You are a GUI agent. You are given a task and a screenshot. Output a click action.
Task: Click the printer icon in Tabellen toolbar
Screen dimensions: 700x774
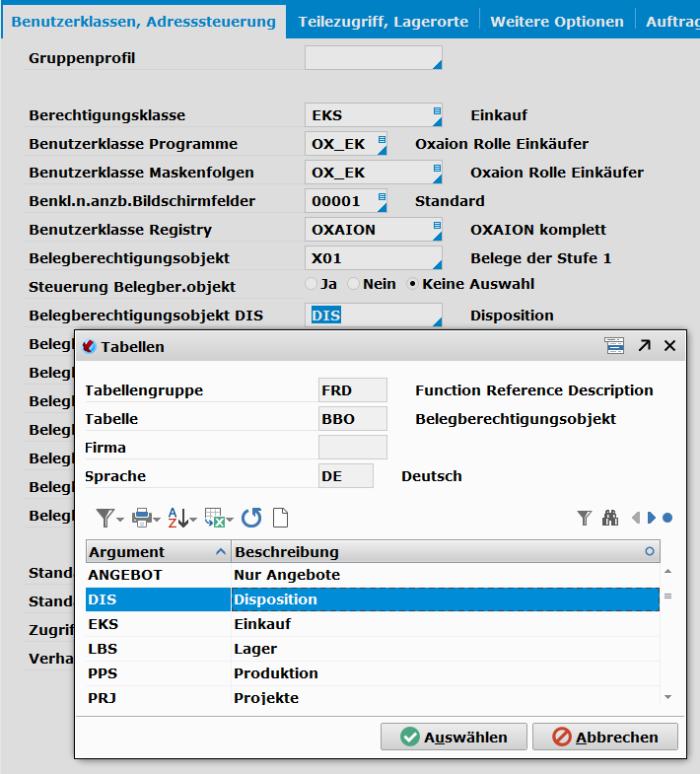pos(142,518)
